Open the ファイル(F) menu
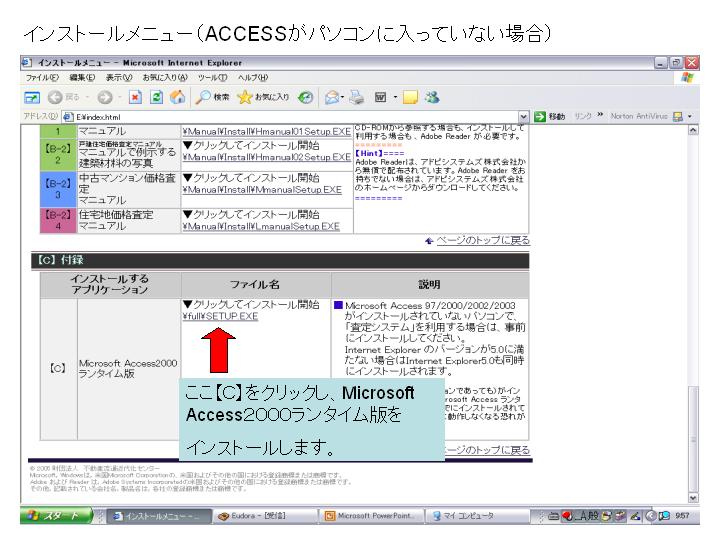720x540 pixels. (x=42, y=78)
